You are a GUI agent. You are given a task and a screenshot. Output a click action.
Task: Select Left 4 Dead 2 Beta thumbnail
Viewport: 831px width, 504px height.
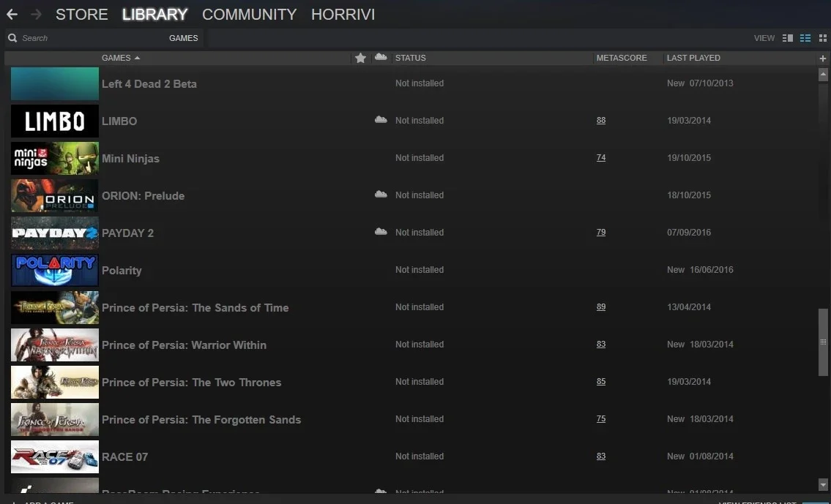tap(55, 83)
